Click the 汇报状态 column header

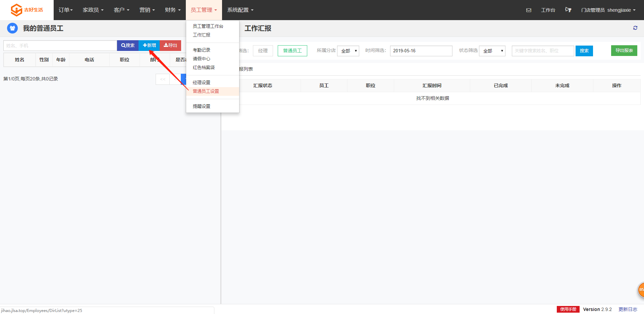pos(263,85)
